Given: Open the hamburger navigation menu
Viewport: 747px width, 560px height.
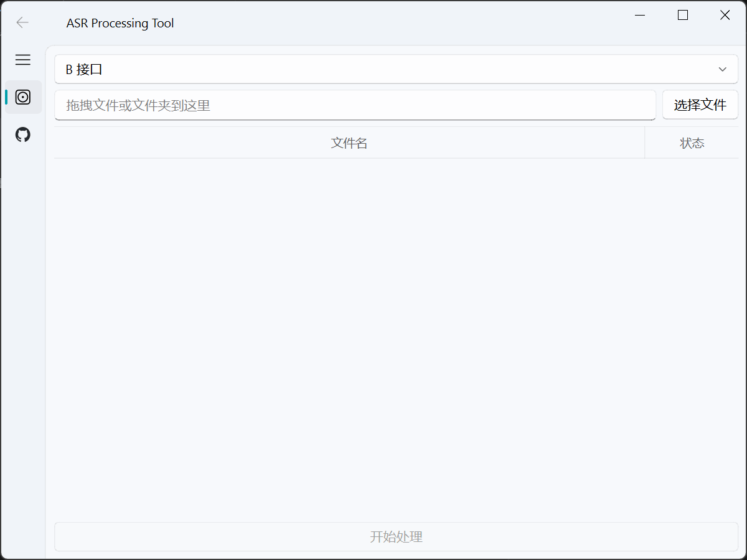Looking at the screenshot, I should (23, 60).
